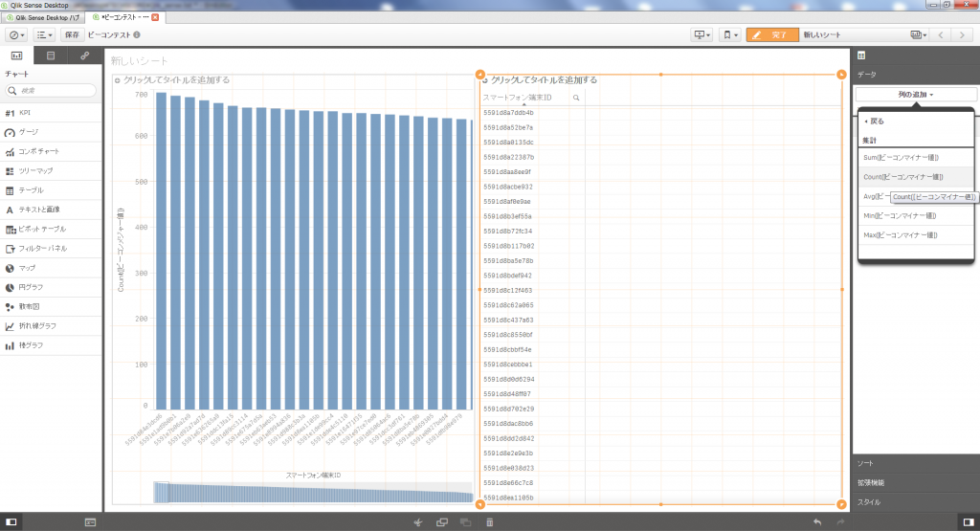This screenshot has width=980, height=531.
Task: Open the Master items link tab
Action: coord(84,56)
